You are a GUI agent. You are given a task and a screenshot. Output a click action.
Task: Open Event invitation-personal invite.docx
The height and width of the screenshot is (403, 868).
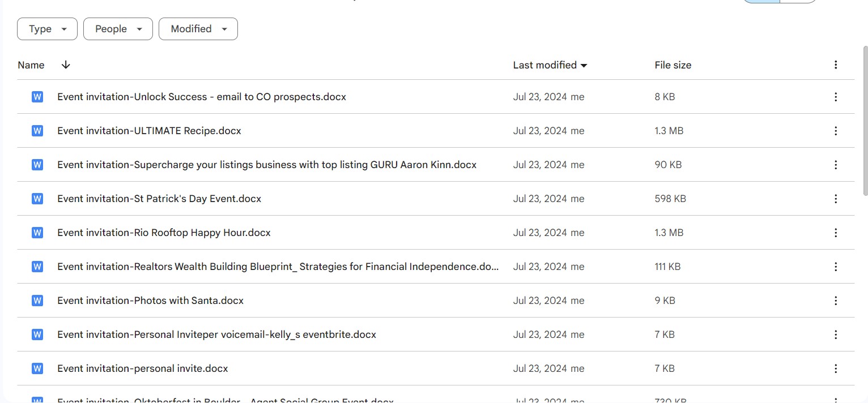[x=143, y=368]
